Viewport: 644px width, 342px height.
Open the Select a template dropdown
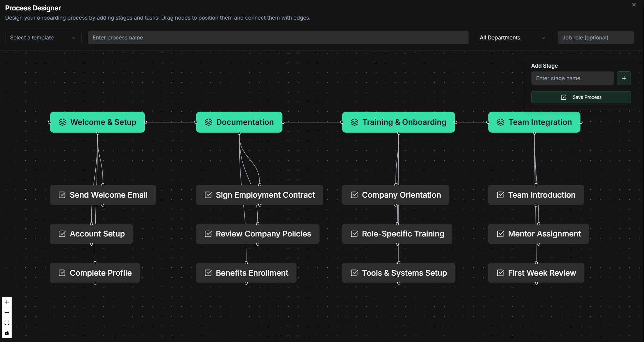(x=42, y=37)
